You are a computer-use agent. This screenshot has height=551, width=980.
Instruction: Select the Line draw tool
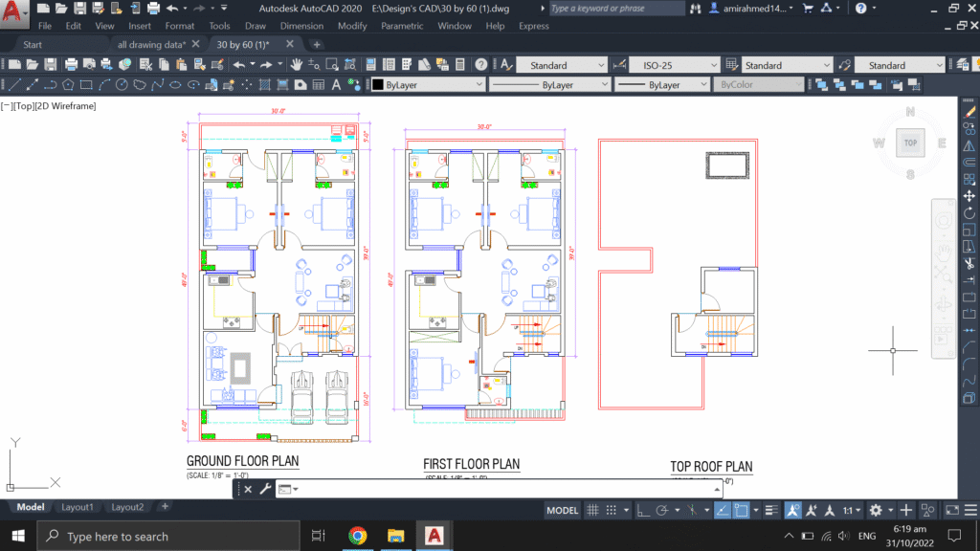(15, 85)
